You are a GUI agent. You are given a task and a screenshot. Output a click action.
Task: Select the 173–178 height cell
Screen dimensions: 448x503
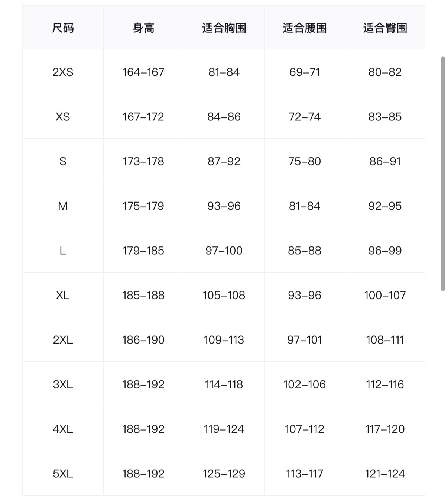click(x=143, y=161)
